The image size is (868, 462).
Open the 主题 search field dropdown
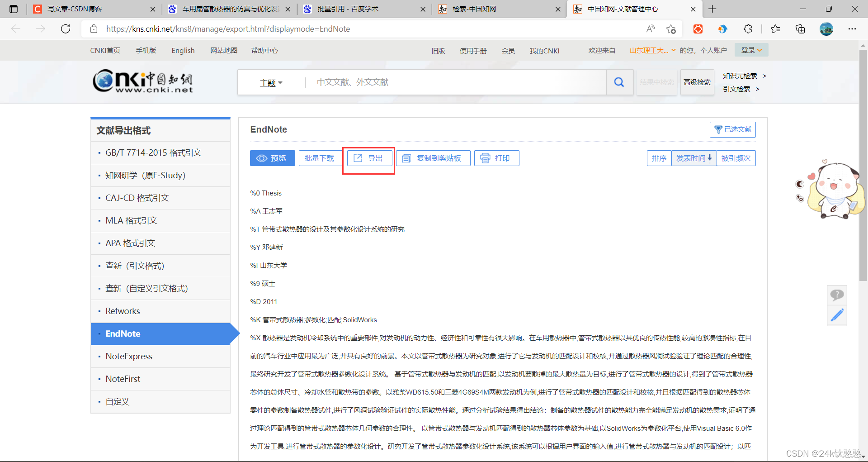tap(271, 83)
